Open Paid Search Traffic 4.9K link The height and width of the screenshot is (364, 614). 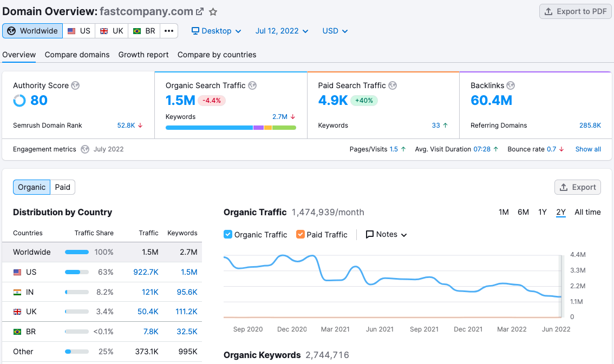(333, 101)
